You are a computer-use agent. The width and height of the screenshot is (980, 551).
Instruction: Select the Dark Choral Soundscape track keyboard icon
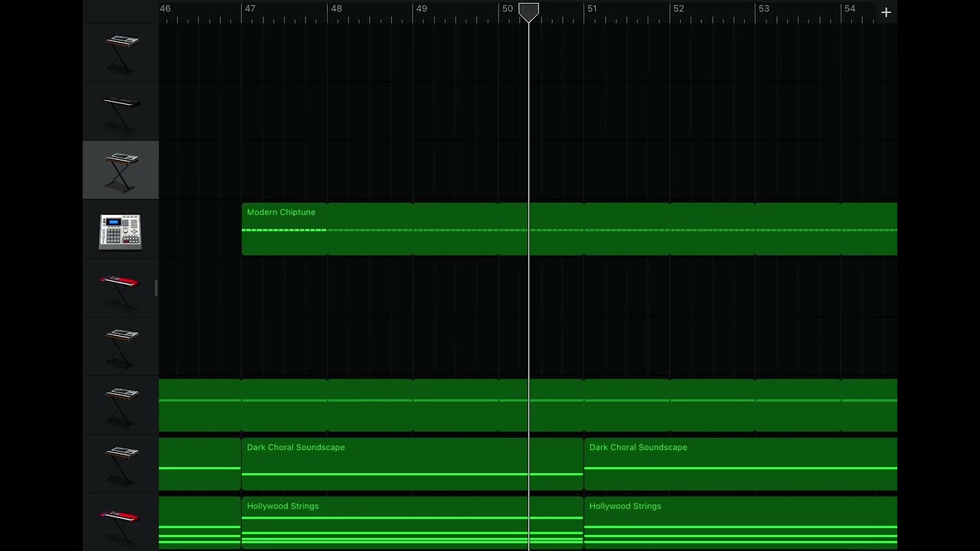(x=121, y=465)
